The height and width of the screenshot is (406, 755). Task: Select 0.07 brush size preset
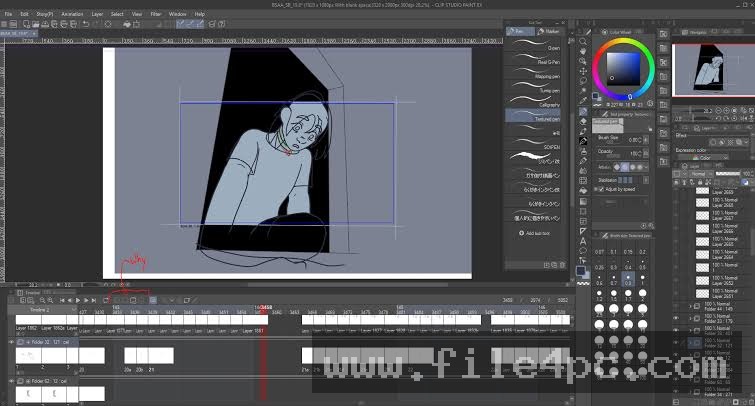(599, 249)
